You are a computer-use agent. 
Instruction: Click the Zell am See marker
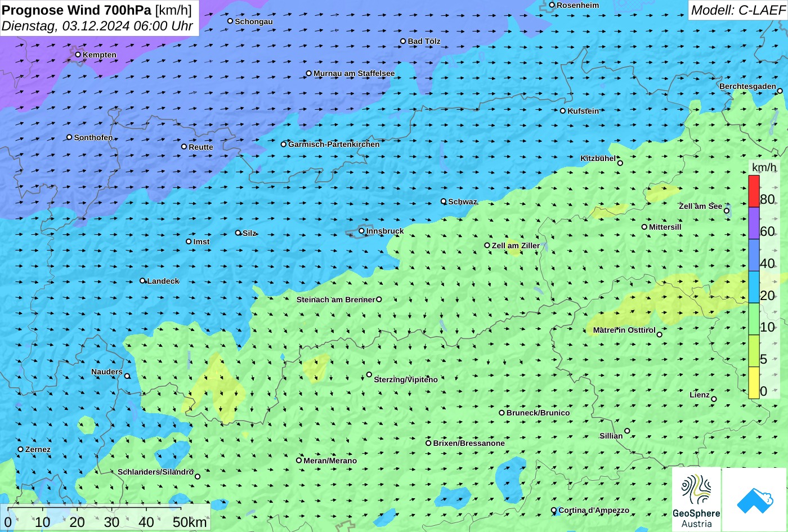click(727, 211)
